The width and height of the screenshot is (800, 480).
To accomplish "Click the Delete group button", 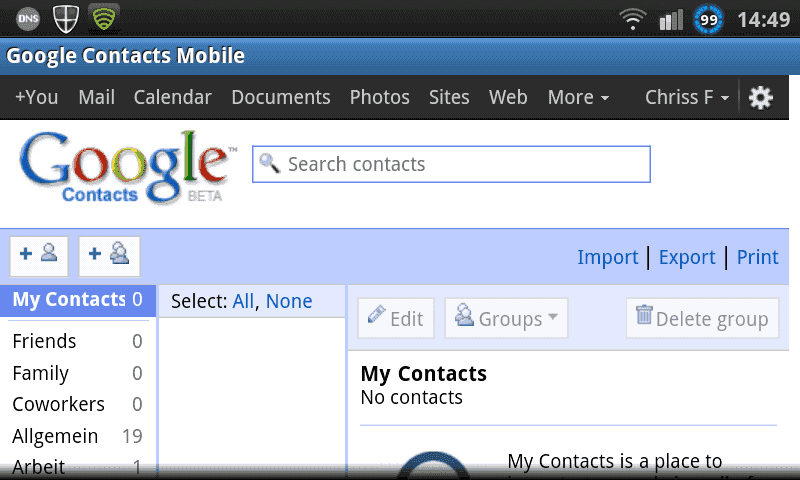I will click(703, 318).
